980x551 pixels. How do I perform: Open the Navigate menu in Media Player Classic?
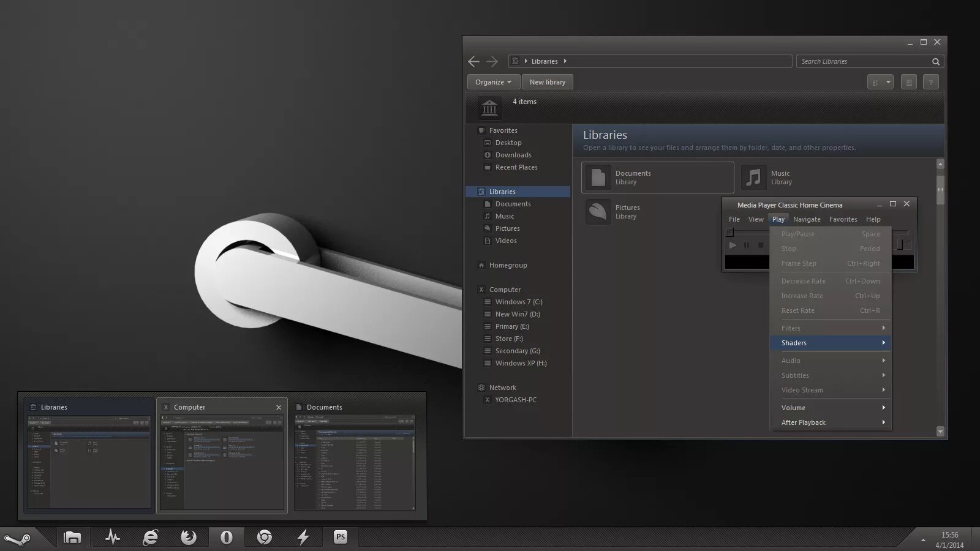click(807, 219)
